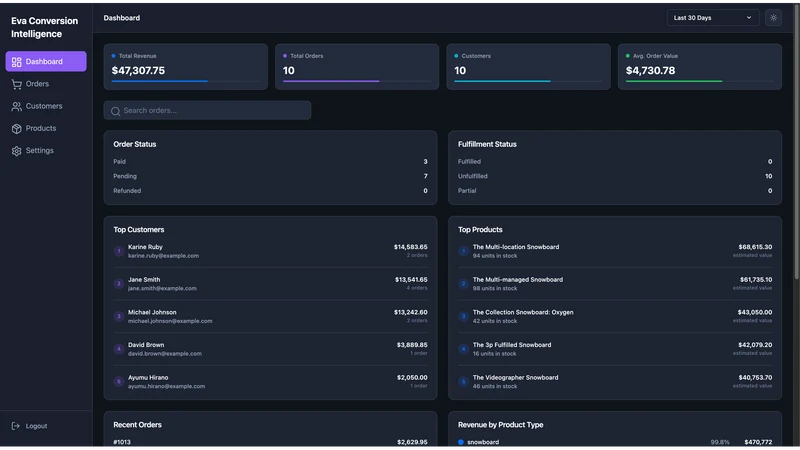Open the Last 30 Days dropdown
Screen dimensions: 800x450
pyautogui.click(x=712, y=18)
